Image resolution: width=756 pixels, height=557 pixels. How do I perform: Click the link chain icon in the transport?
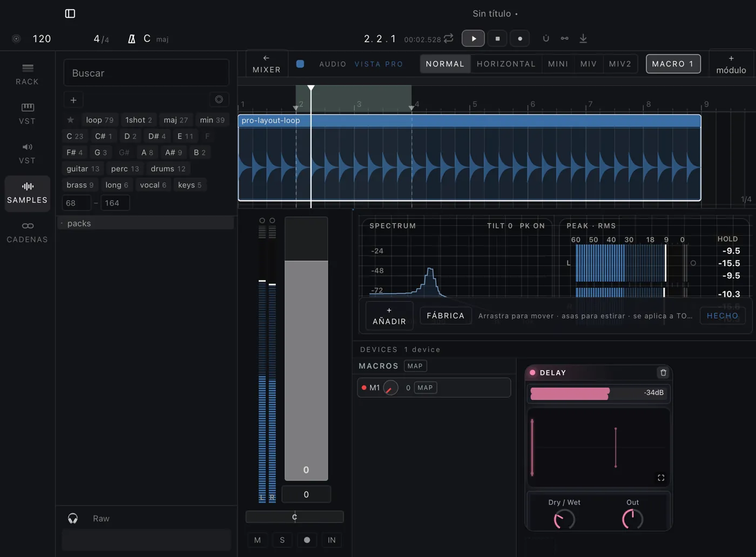(x=564, y=38)
